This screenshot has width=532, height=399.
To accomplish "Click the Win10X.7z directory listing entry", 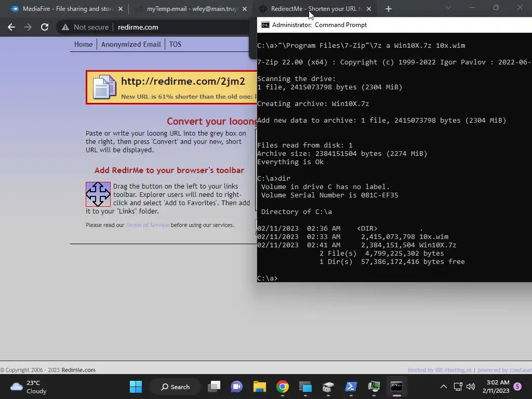I will point(356,245).
